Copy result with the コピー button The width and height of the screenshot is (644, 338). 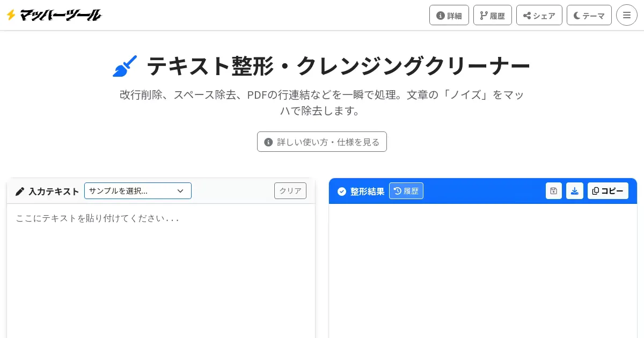(x=608, y=191)
